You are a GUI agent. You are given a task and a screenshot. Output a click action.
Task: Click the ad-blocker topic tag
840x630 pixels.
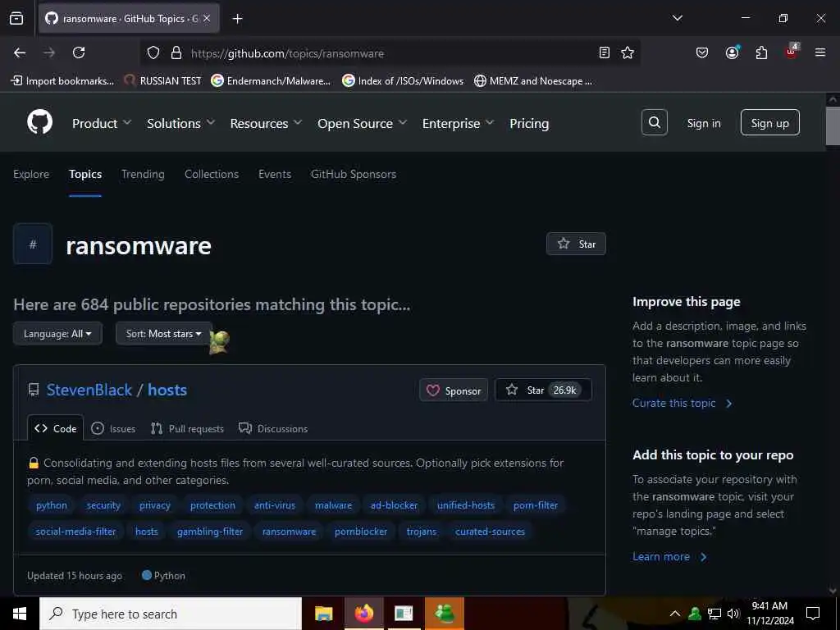point(394,505)
